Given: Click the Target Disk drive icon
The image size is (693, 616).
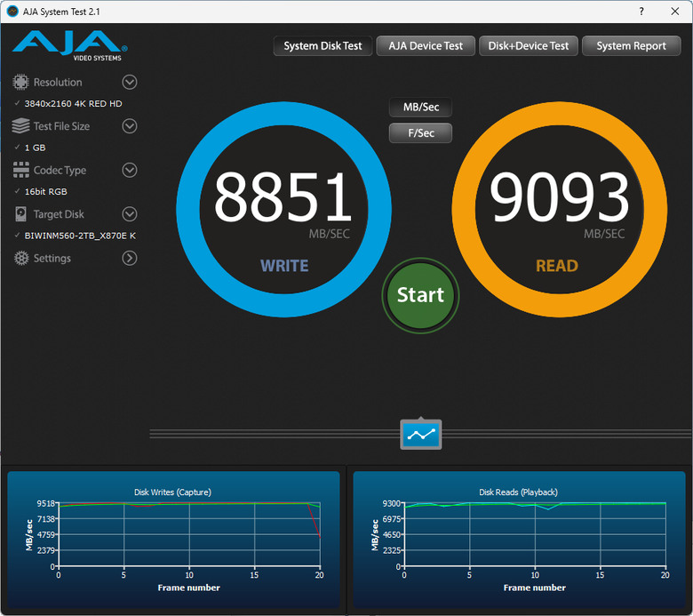Looking at the screenshot, I should (x=20, y=214).
